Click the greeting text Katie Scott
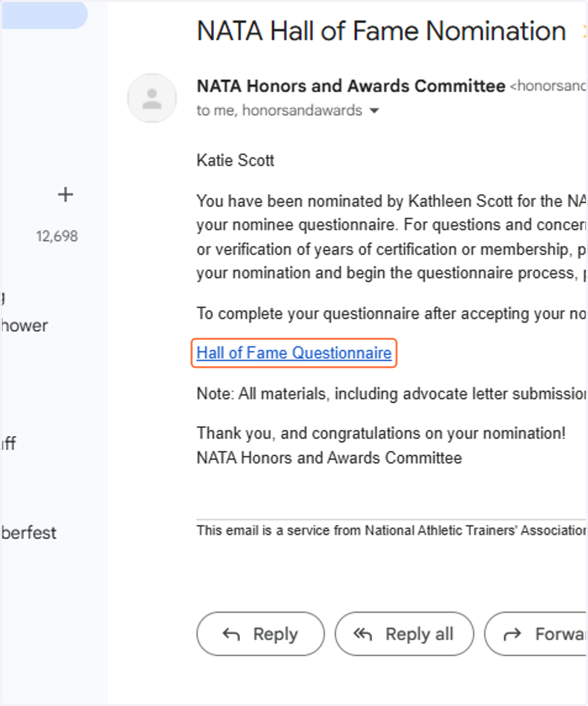This screenshot has height=706, width=588. (235, 160)
